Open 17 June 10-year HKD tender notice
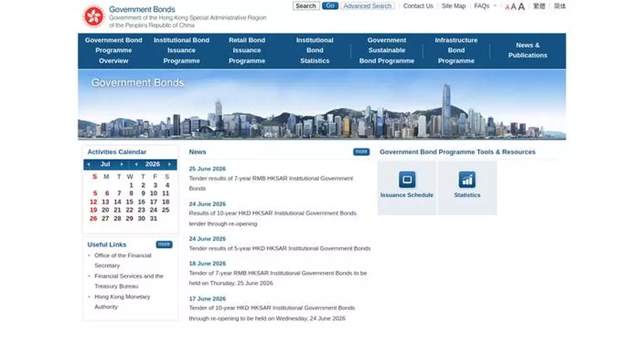644x338 pixels. point(272,313)
